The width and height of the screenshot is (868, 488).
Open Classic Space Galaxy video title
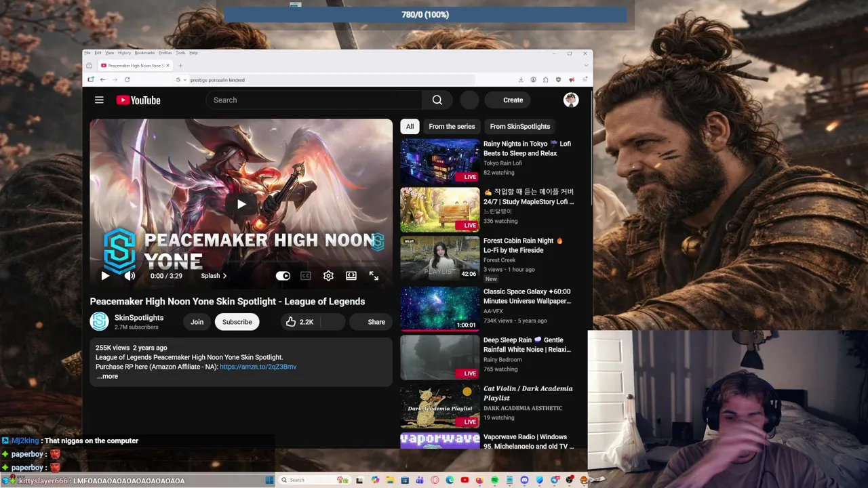527,296
